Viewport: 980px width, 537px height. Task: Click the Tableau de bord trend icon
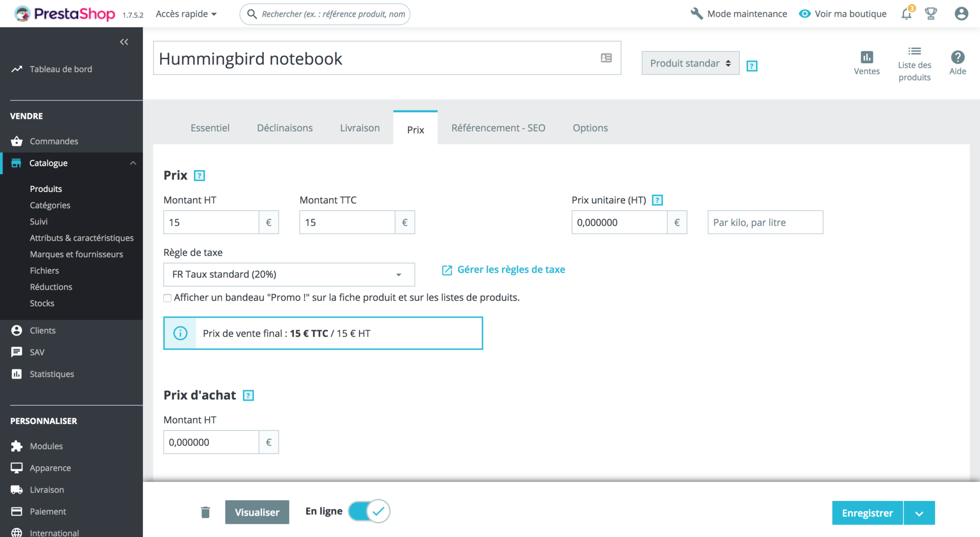pos(17,69)
